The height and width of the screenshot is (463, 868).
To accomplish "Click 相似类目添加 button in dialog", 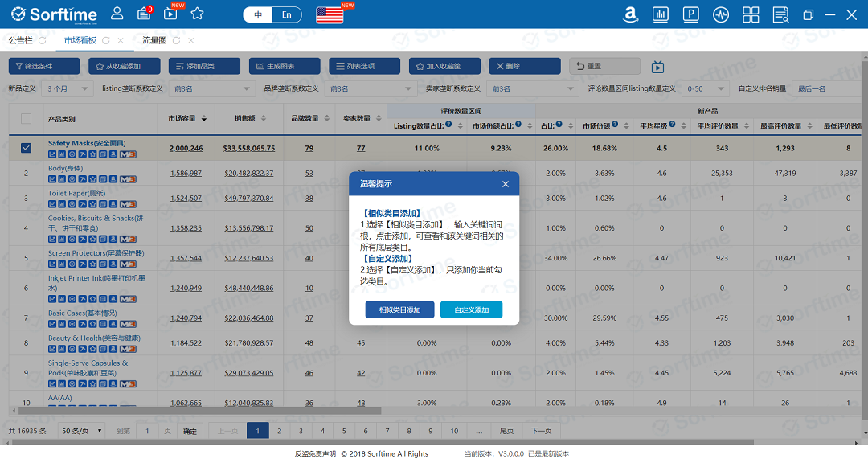I will pyautogui.click(x=399, y=309).
